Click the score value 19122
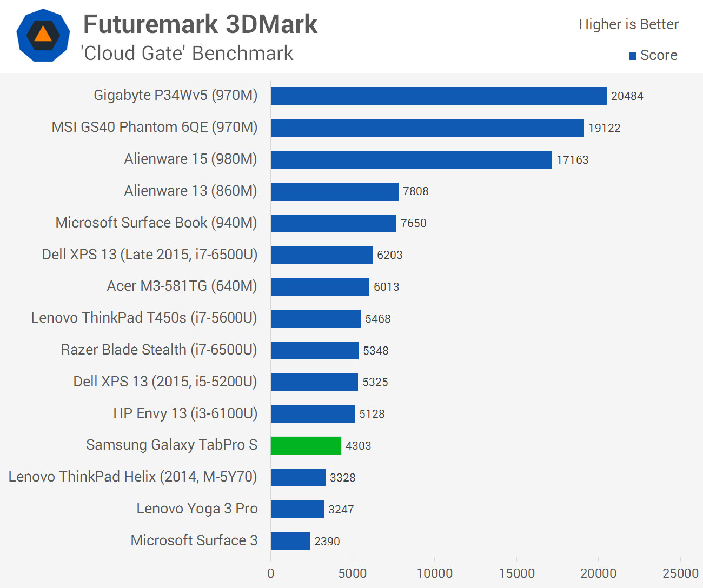Image resolution: width=703 pixels, height=588 pixels. click(605, 128)
